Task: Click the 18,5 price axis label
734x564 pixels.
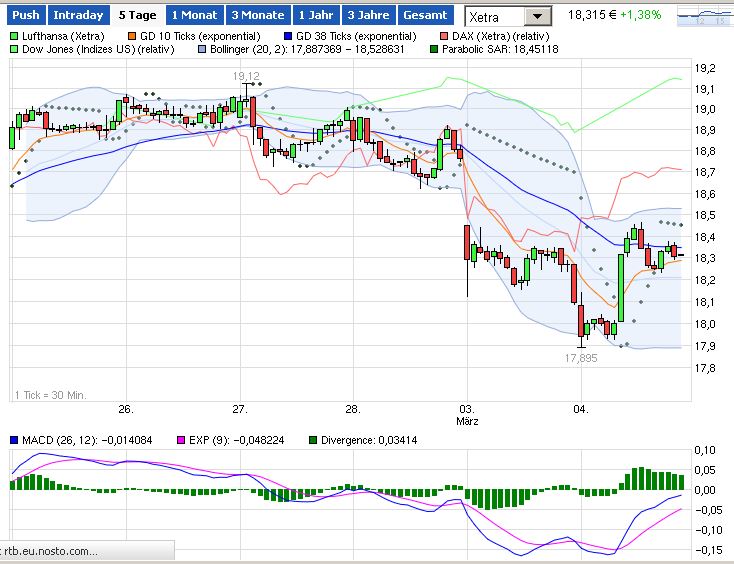Action: pos(705,215)
